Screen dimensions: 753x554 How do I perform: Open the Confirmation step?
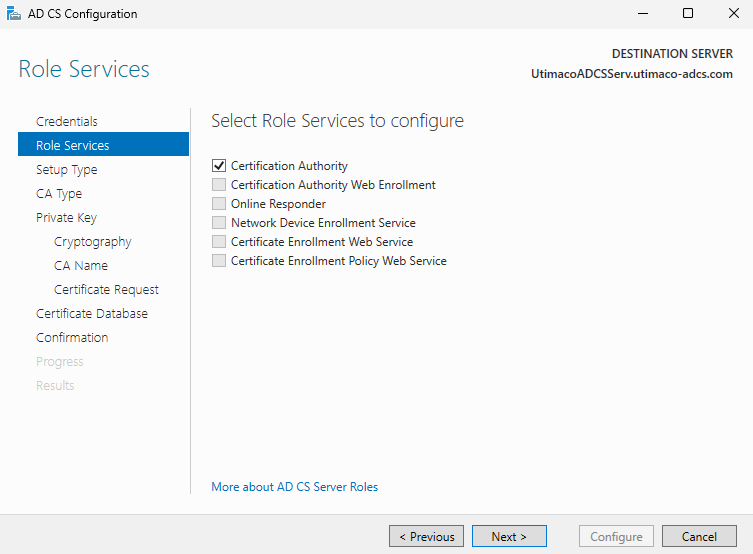coord(72,337)
